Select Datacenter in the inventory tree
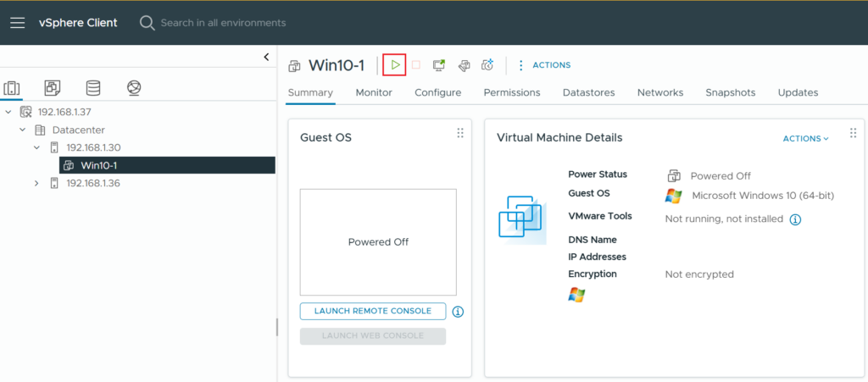This screenshot has width=868, height=382. pos(79,130)
